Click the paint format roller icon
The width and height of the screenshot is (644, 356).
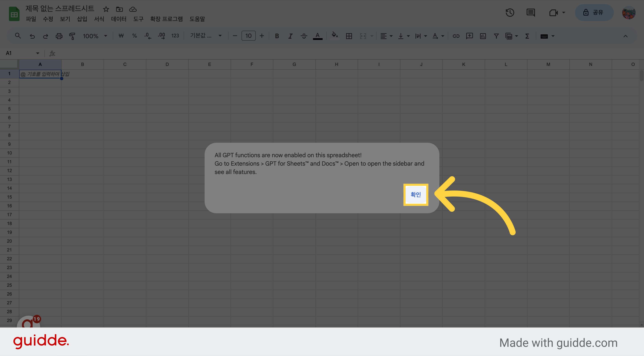coord(72,36)
